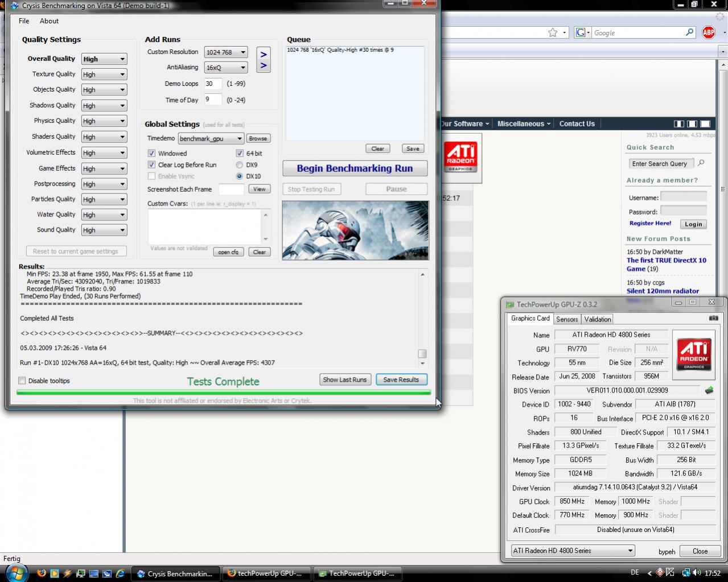Viewport: 728px width, 582px height.
Task: Click the Results log scrollbar
Action: (422, 318)
